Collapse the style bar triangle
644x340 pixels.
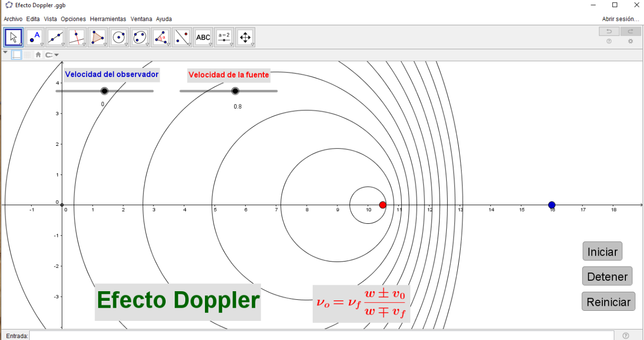click(x=6, y=52)
